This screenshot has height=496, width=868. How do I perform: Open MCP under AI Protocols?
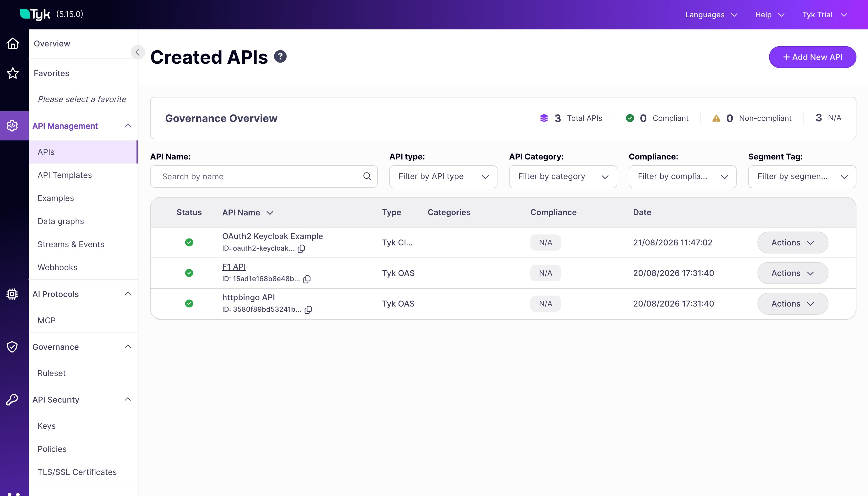46,321
